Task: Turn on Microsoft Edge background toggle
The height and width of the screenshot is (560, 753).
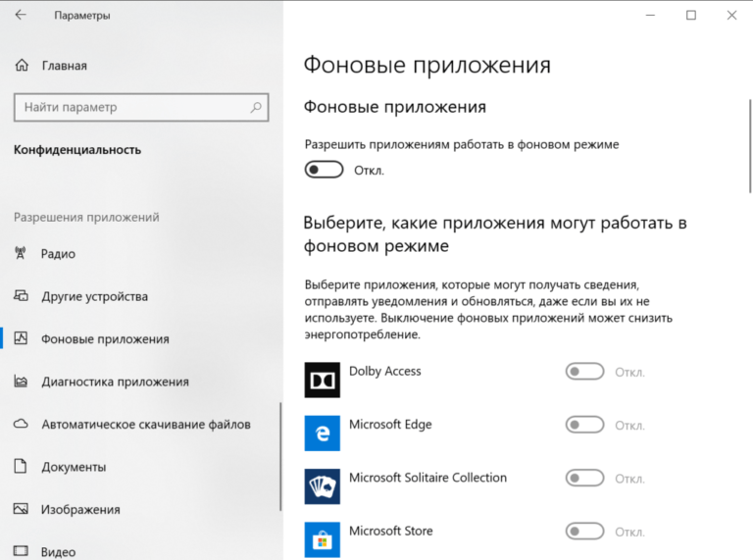Action: (585, 425)
